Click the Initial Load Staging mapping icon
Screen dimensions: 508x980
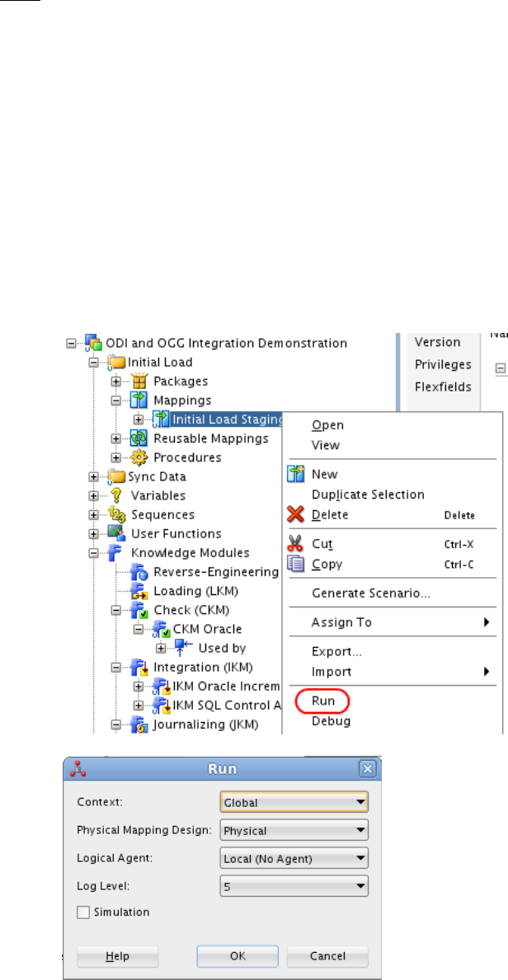point(160,420)
